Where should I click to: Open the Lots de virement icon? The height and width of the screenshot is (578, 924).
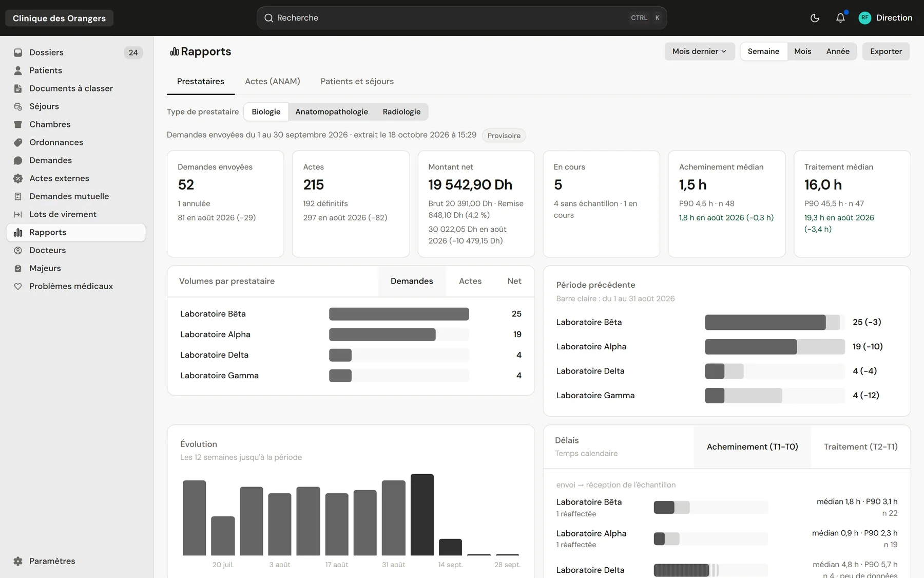[18, 214]
